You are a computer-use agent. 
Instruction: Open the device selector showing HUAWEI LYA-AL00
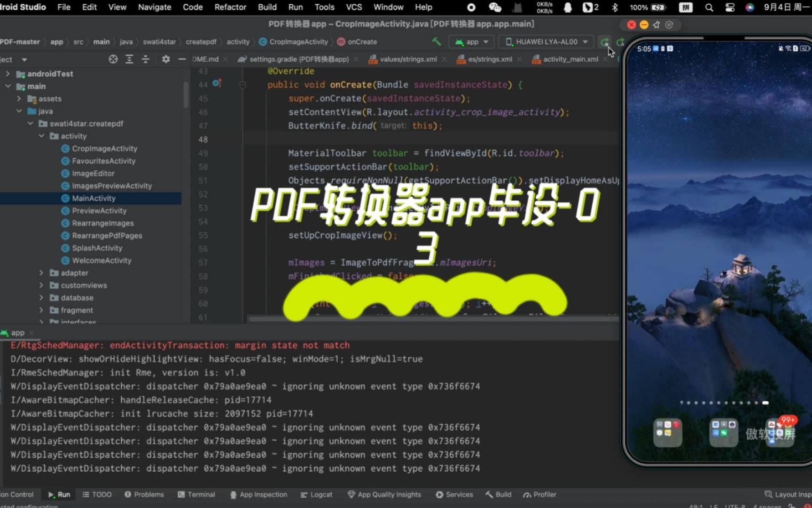(545, 41)
